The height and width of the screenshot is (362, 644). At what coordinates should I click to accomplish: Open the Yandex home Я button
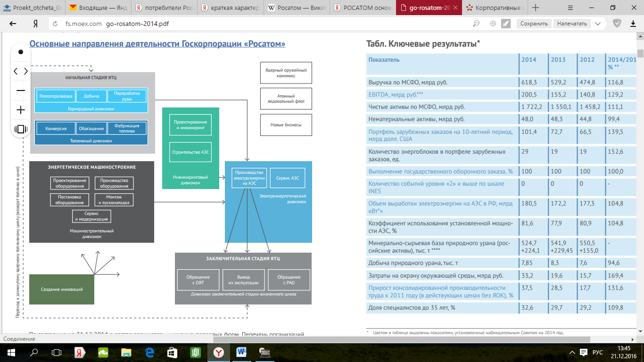pos(35,24)
